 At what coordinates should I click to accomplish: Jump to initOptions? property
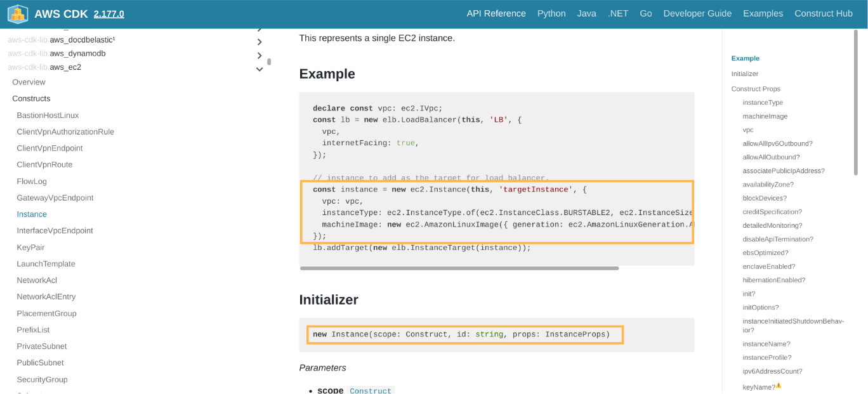(x=760, y=308)
